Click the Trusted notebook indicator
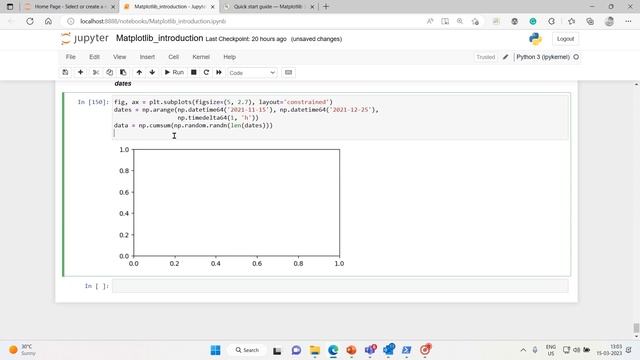The image size is (640, 360). 485,57
